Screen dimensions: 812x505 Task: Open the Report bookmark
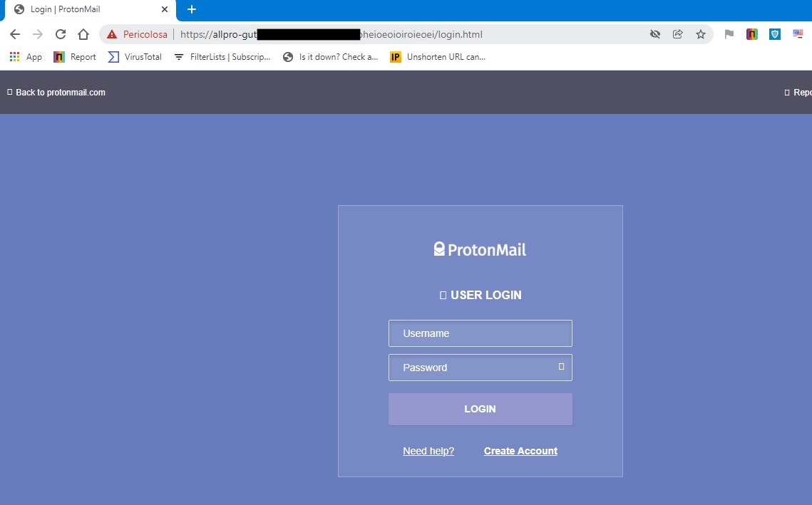[x=75, y=57]
